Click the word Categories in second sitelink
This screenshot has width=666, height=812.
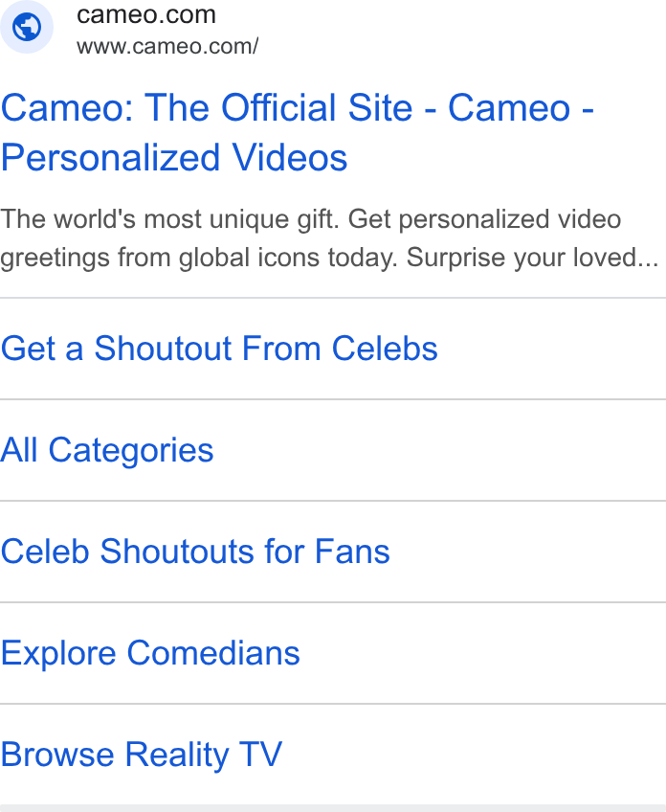click(x=131, y=451)
